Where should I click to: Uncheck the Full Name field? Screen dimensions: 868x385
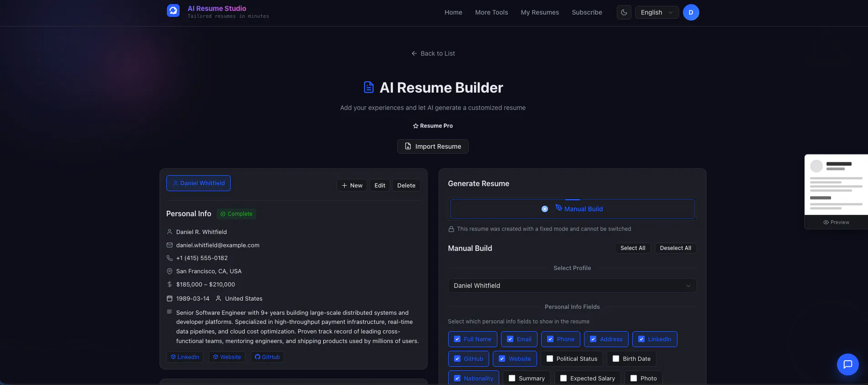[472, 339]
